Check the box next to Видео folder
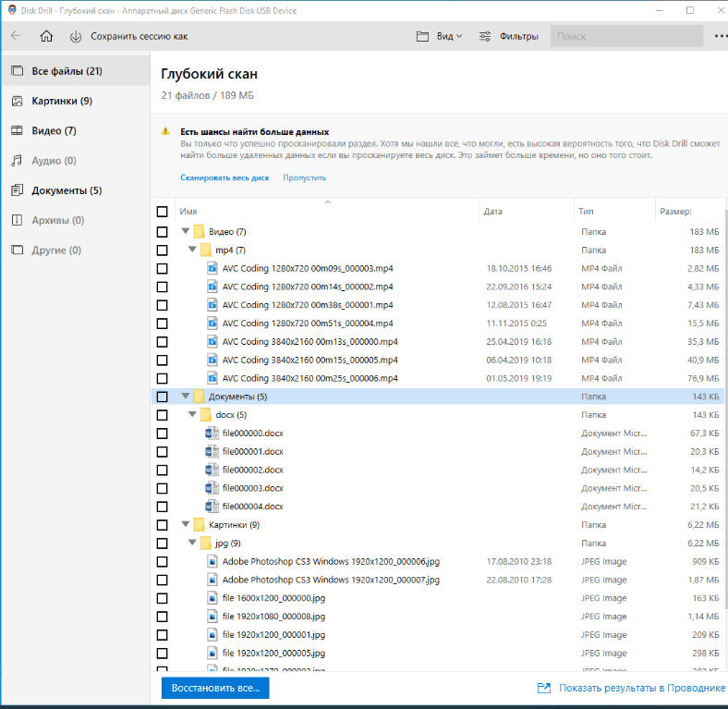The height and width of the screenshot is (709, 728). point(163,232)
